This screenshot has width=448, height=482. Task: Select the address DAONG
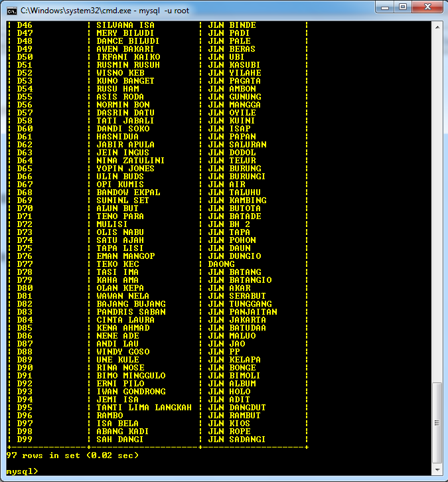tap(221, 265)
